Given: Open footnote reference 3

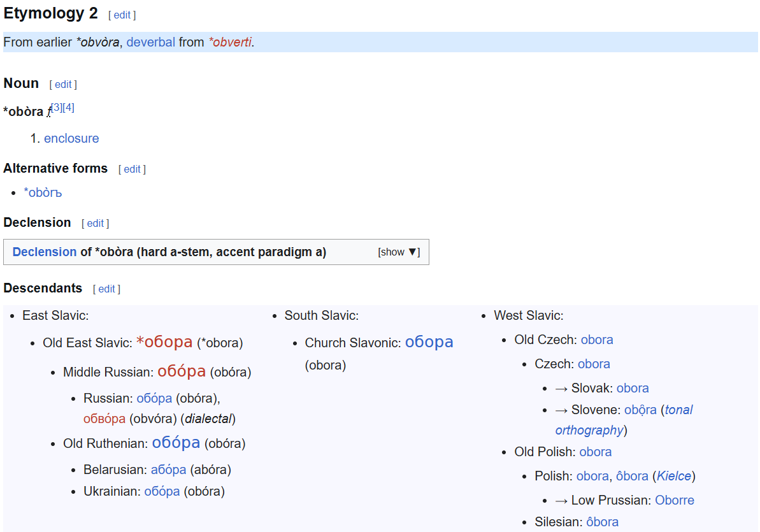Looking at the screenshot, I should (x=57, y=107).
